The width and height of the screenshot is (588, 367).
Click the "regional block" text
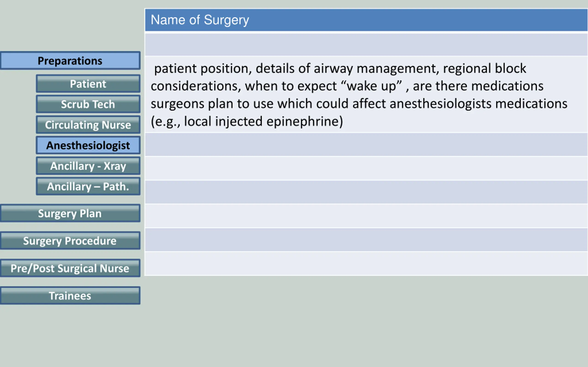[484, 69]
